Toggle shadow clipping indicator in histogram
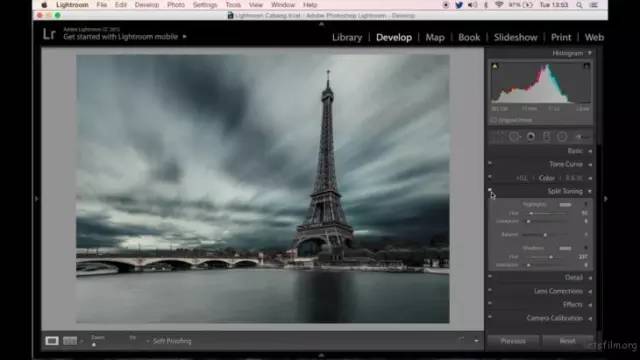Screen dimensions: 640x360 495,66
